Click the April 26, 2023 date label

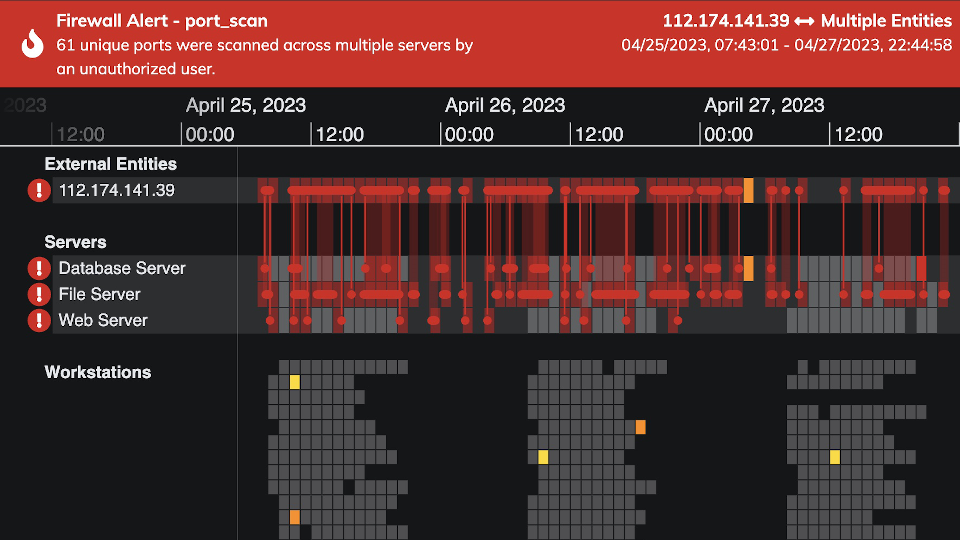pos(505,105)
